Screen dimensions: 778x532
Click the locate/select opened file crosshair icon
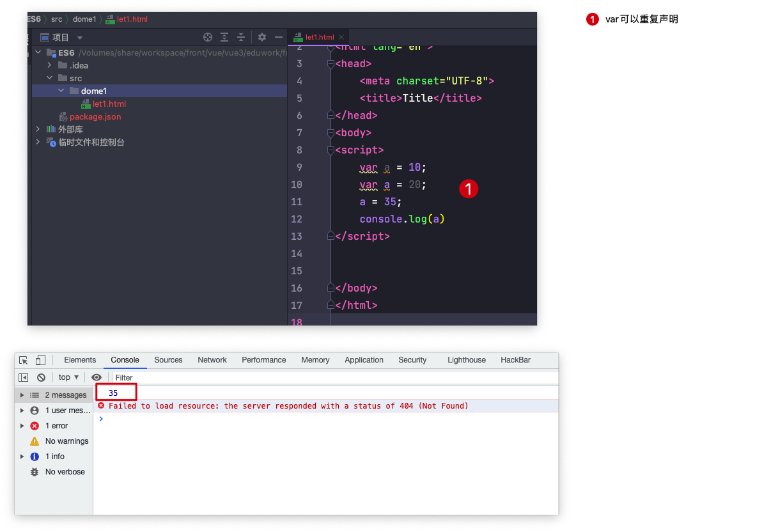click(207, 37)
